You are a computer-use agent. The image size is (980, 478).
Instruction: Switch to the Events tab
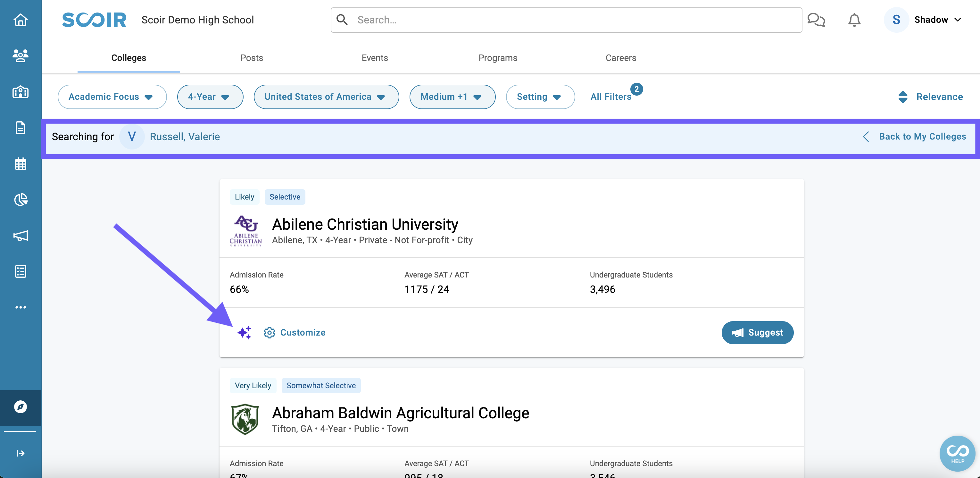tap(375, 58)
